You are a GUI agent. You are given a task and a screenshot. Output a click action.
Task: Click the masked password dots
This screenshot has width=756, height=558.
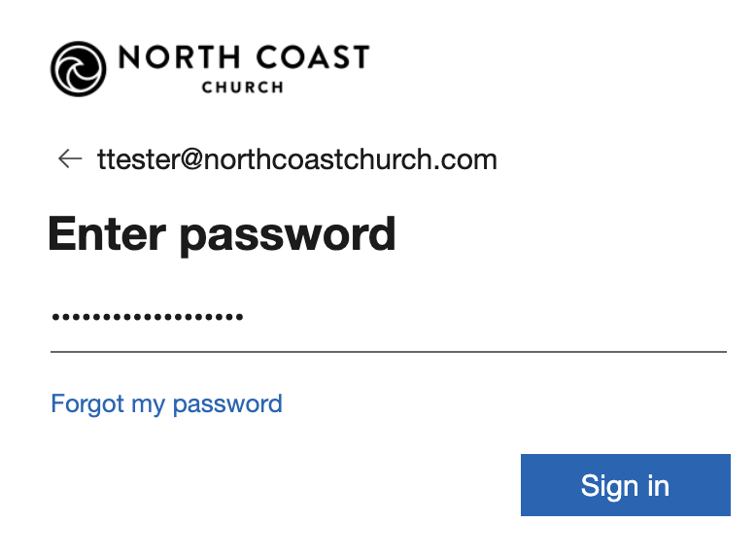tap(147, 317)
